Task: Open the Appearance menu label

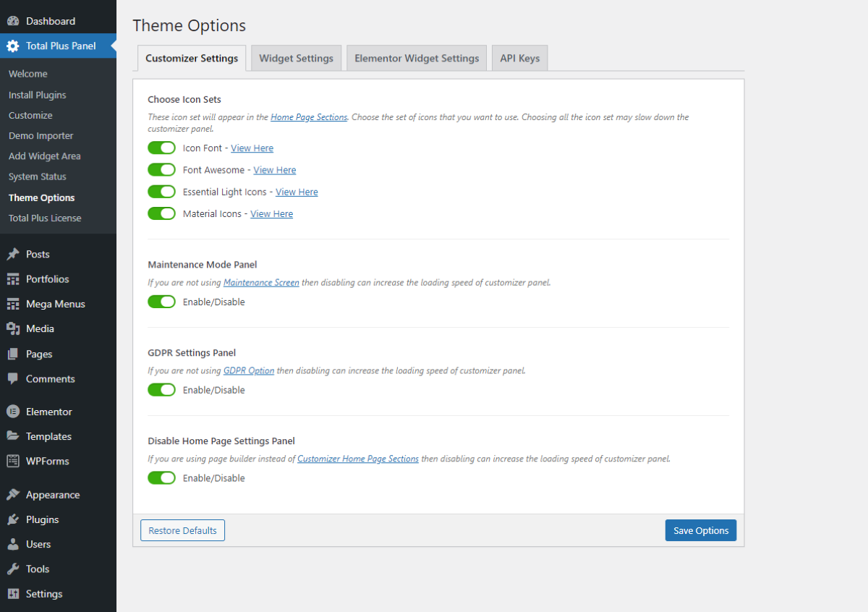Action: tap(53, 495)
